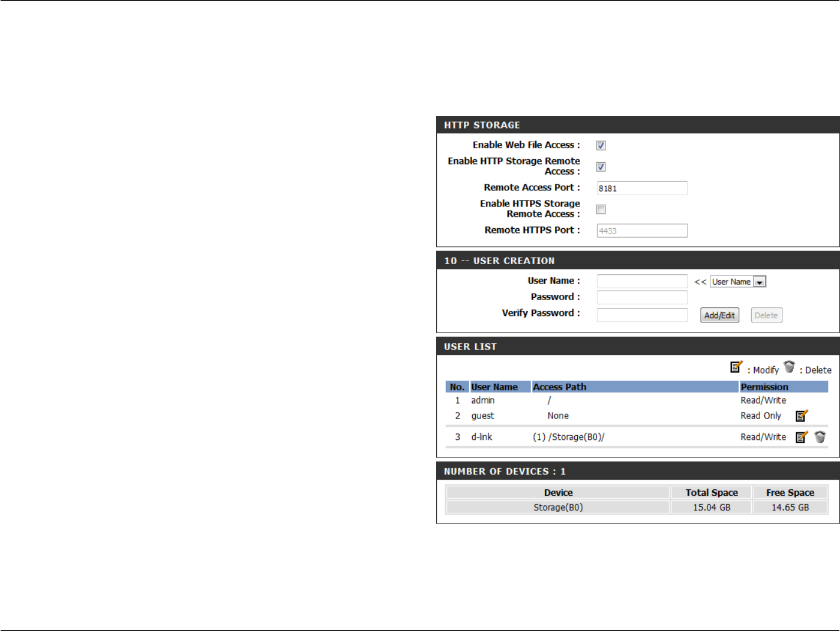This screenshot has height=631, width=840.
Task: Click the Remote Access Port field
Action: click(x=642, y=188)
